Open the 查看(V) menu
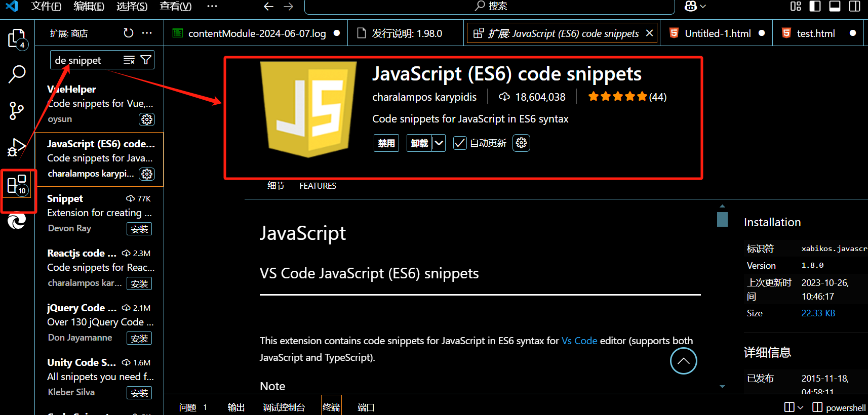Screen dimensions: 868x415 176,6
